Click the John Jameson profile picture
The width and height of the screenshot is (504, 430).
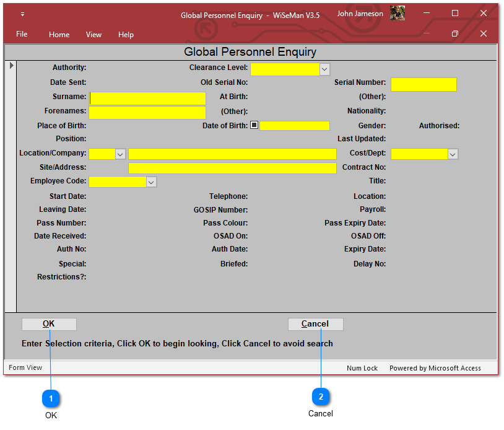tap(398, 14)
